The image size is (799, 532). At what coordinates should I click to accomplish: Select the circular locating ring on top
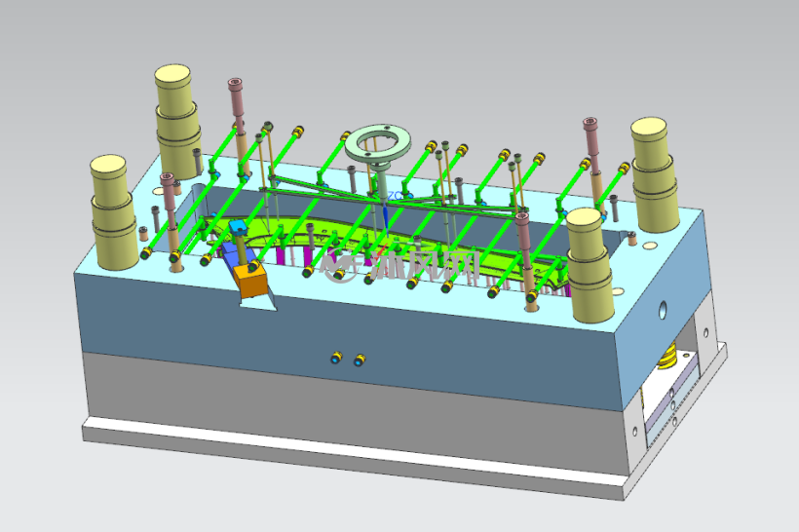click(378, 143)
